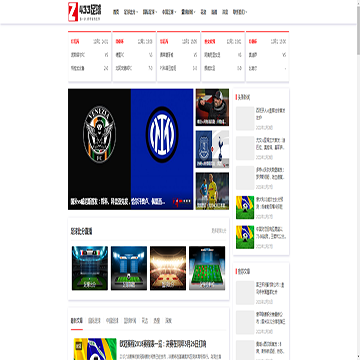Open the sixth navigation item in the header
The image size is (360, 360).
[x=203, y=12]
